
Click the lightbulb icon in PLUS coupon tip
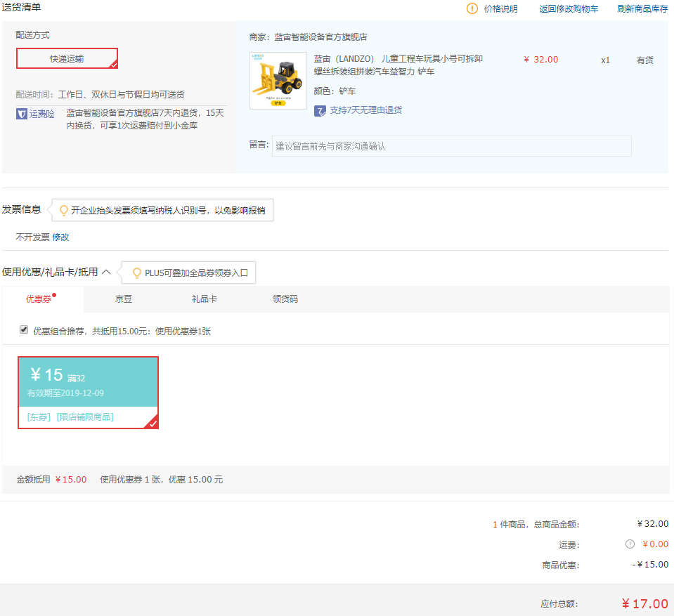(x=136, y=273)
